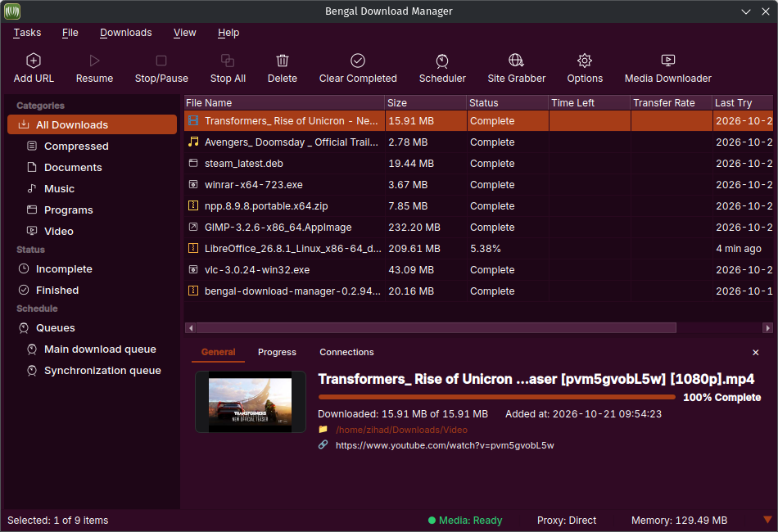The image size is (778, 532).
Task: Open the youtube.com watch URL link
Action: tap(445, 445)
